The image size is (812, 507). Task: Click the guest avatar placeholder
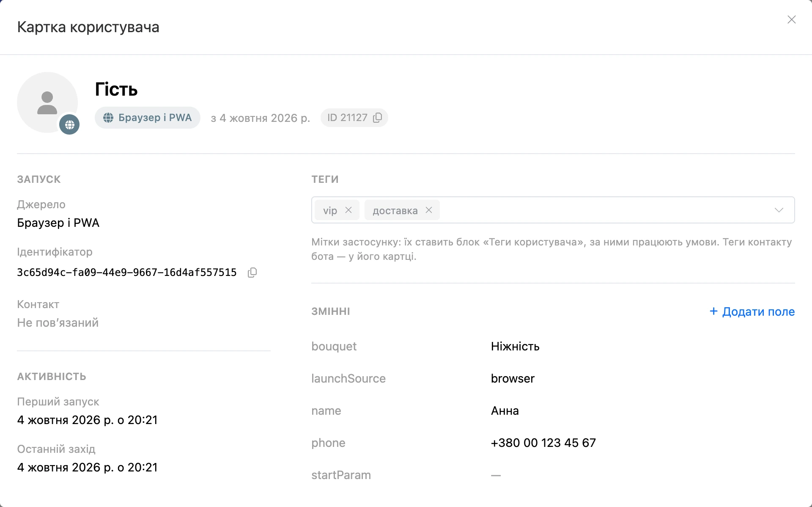tap(47, 102)
